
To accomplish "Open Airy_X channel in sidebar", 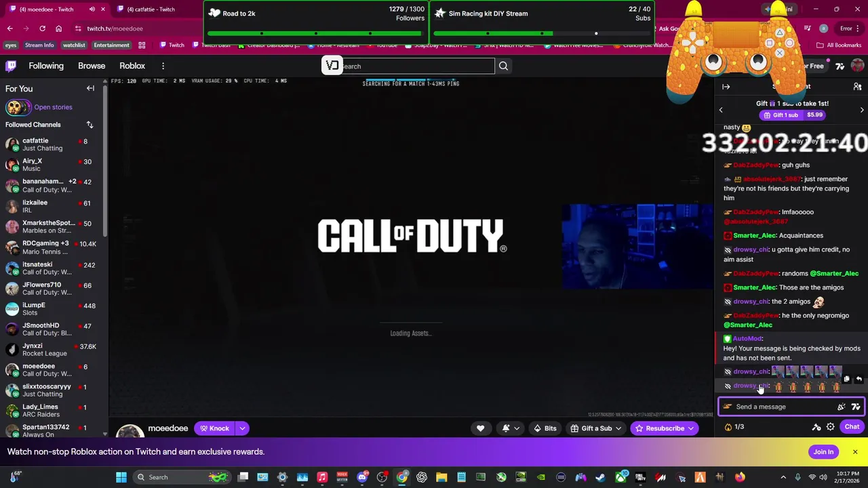I will click(x=52, y=165).
